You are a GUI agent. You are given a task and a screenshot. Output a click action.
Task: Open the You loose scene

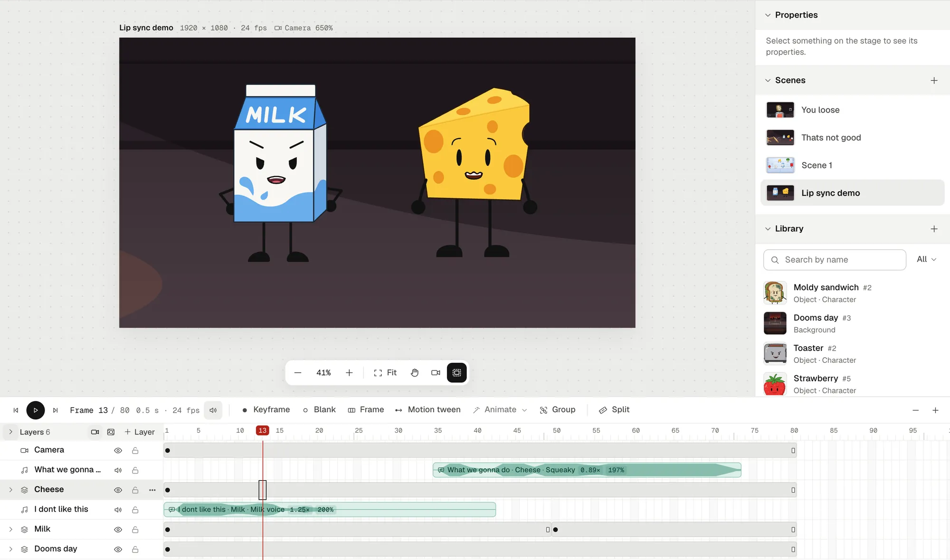pos(853,110)
